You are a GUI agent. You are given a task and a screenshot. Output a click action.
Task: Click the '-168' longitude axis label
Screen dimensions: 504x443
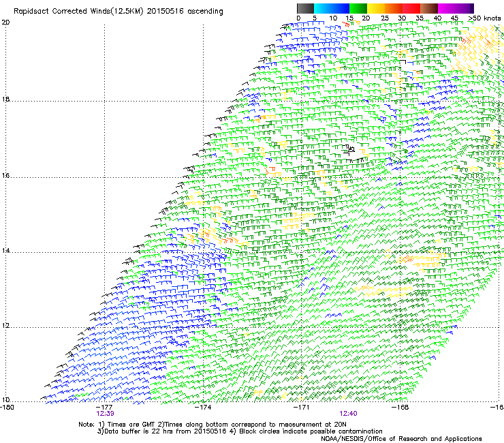[400, 408]
